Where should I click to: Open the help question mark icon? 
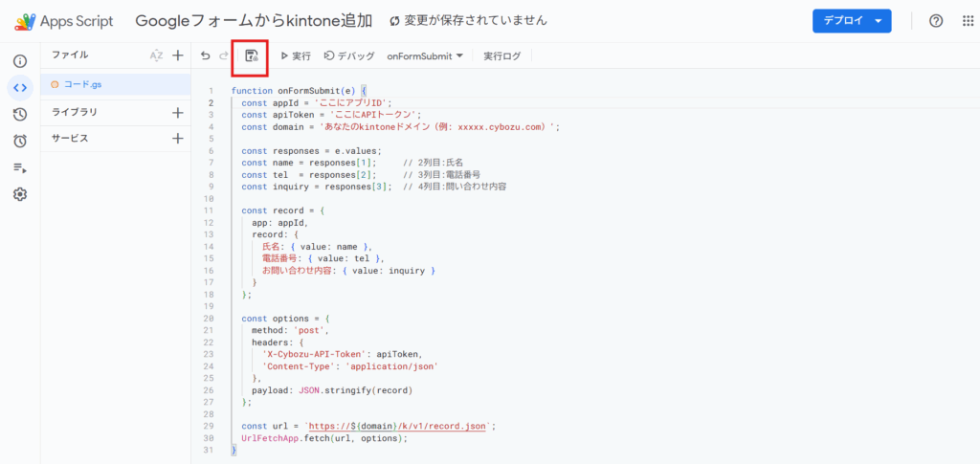[x=936, y=21]
